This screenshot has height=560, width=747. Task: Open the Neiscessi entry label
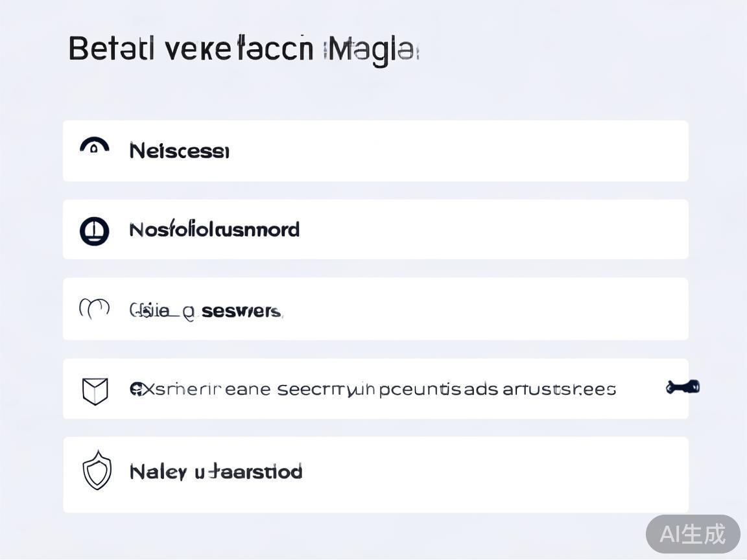point(179,151)
